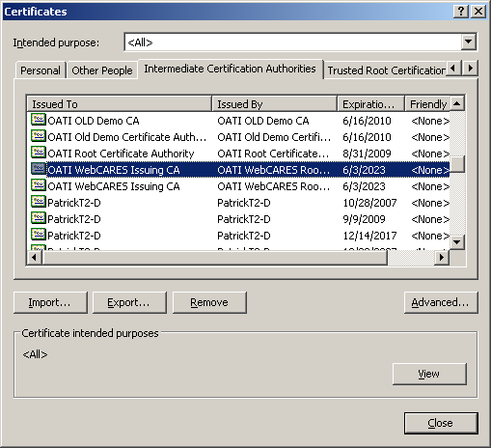The width and height of the screenshot is (491, 448).
Task: Select the OATI OLD Demo CA row
Action: coord(238,121)
